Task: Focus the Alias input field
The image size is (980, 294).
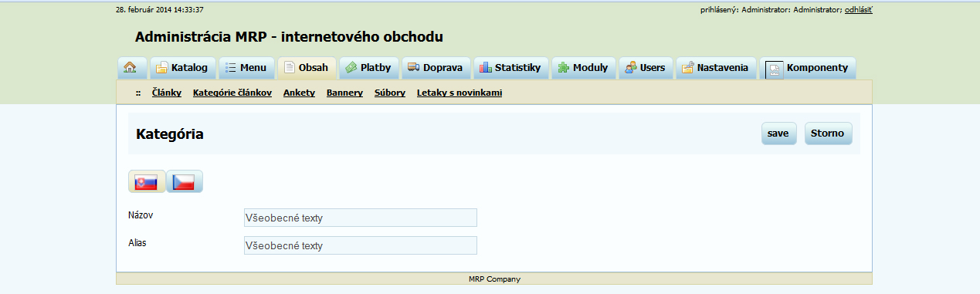Action: tap(360, 245)
